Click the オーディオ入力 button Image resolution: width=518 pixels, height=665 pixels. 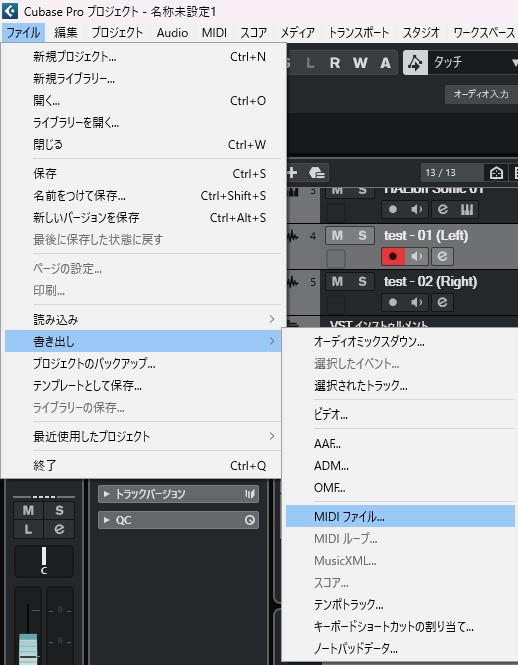(481, 94)
